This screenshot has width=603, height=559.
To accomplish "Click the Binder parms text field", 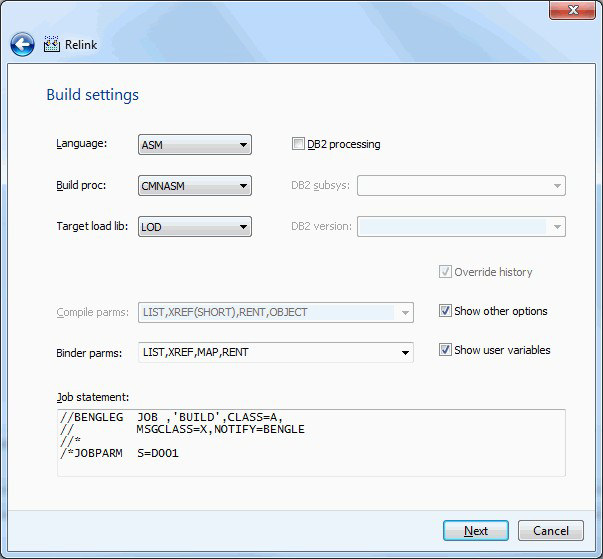I will 268,353.
